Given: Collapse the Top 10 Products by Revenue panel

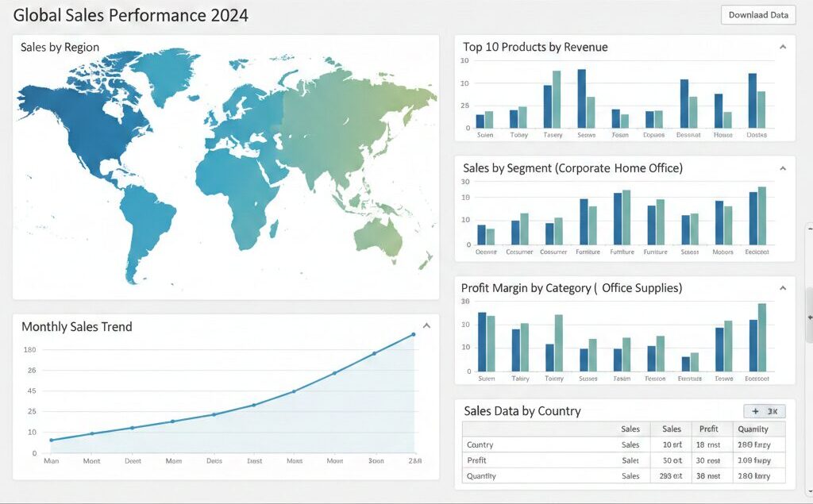Looking at the screenshot, I should click(x=783, y=48).
